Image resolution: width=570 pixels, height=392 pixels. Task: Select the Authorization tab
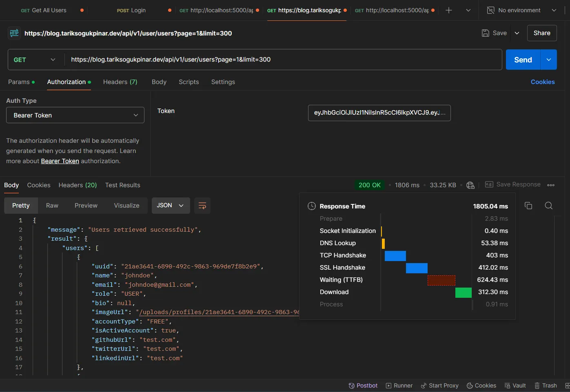[69, 82]
